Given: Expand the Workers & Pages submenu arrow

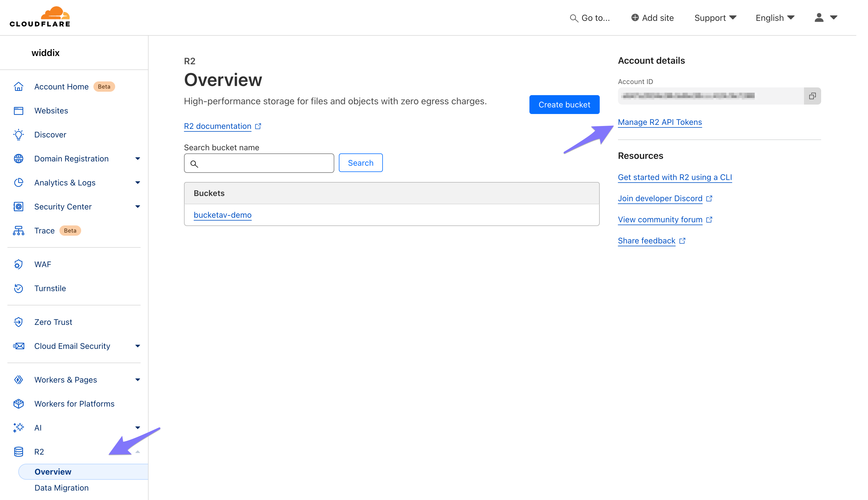Looking at the screenshot, I should 138,380.
